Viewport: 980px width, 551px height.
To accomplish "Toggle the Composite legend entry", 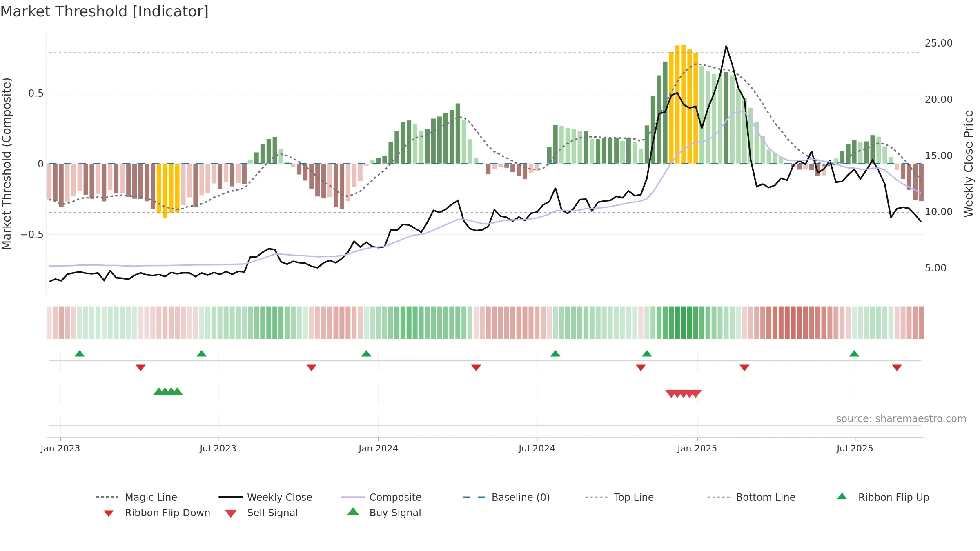I will point(381,497).
